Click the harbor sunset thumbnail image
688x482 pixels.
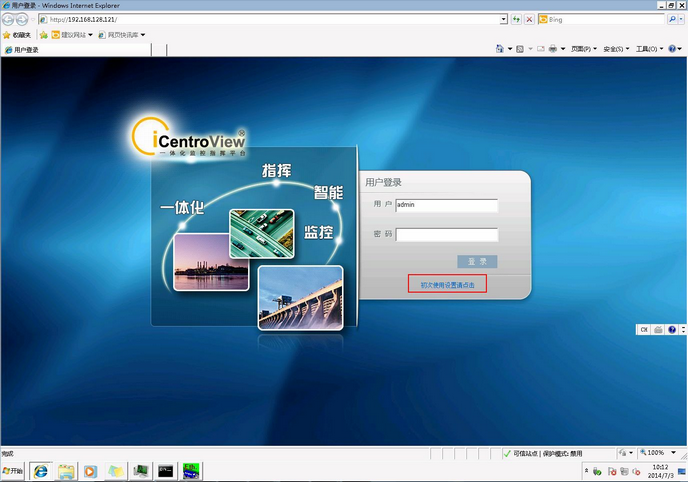click(211, 262)
